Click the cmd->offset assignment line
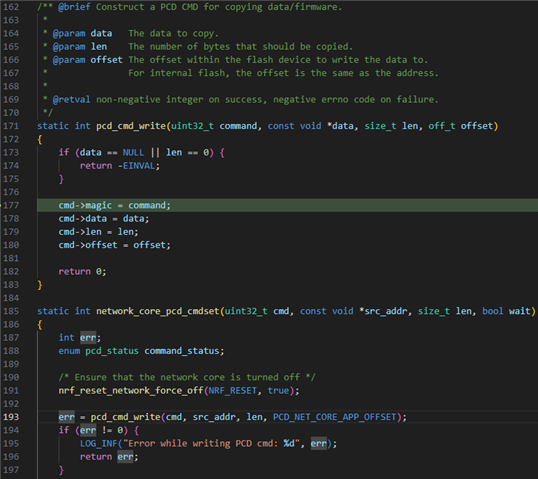The image size is (538, 479). tap(114, 245)
